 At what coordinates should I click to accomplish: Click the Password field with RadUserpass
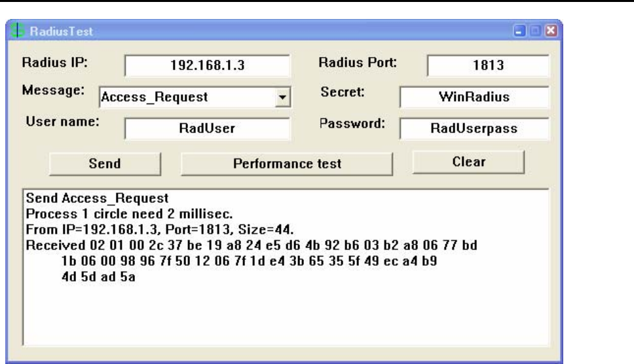(x=474, y=128)
